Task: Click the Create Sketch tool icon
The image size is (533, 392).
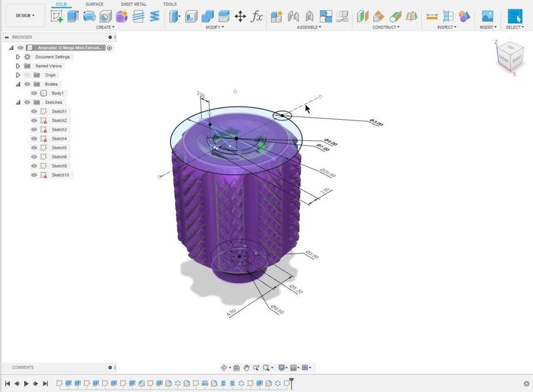Action: (57, 17)
